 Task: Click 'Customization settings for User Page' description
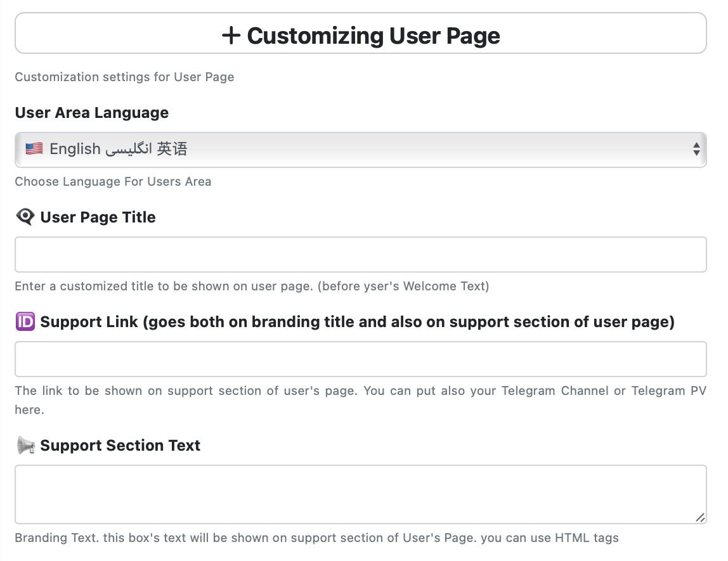point(124,77)
